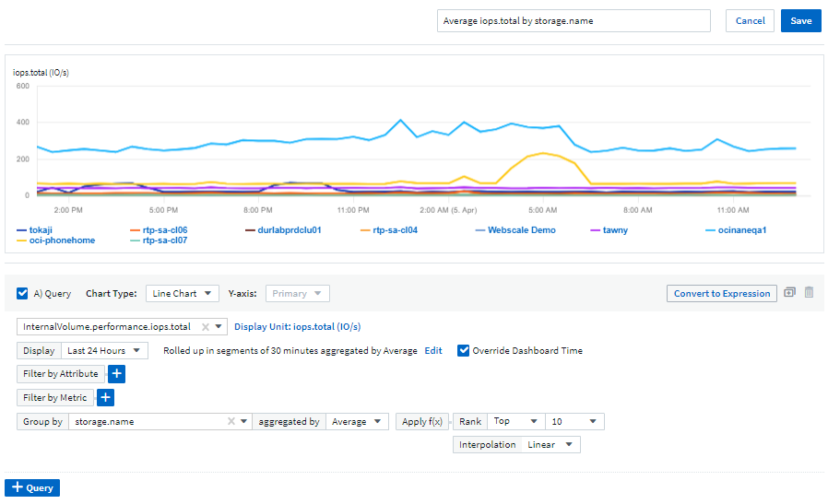Screen dimensions: 828x504
Task: Clear the storage.name group-by X
Action: (x=231, y=422)
